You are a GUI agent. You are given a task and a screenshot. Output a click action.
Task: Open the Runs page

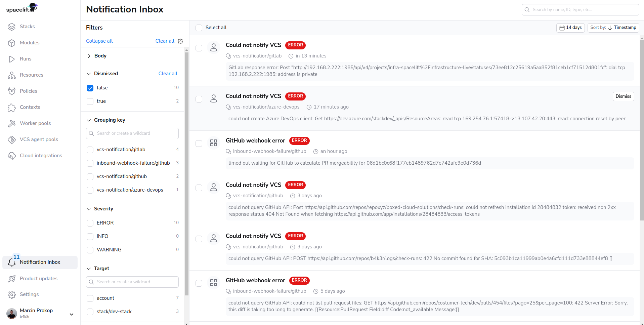click(26, 59)
